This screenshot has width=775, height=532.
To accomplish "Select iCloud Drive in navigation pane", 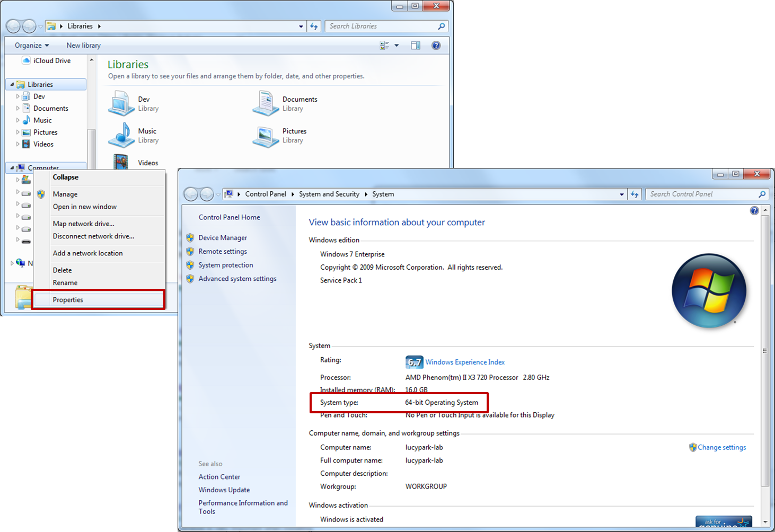I will coord(52,60).
